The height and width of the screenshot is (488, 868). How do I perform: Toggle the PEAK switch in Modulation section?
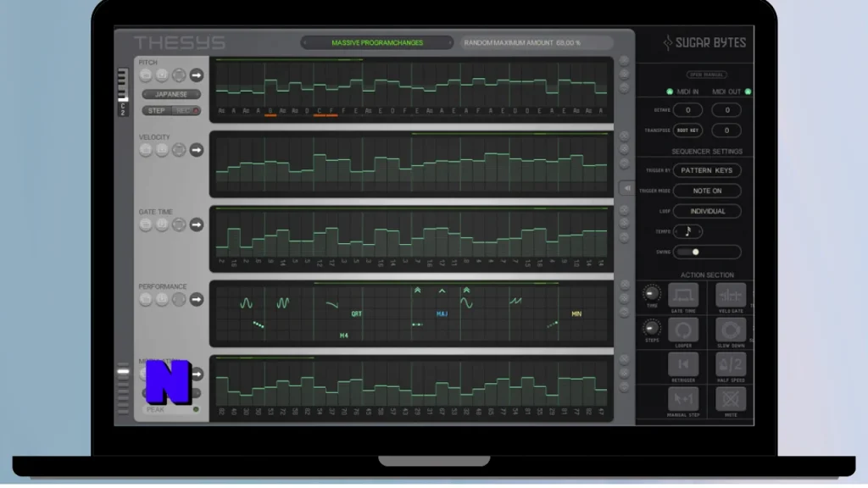[196, 410]
